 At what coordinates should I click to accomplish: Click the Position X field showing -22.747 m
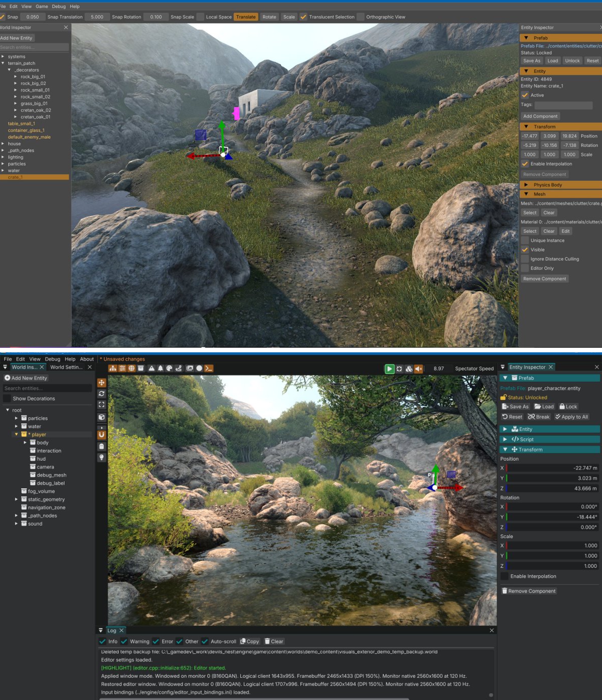[552, 468]
